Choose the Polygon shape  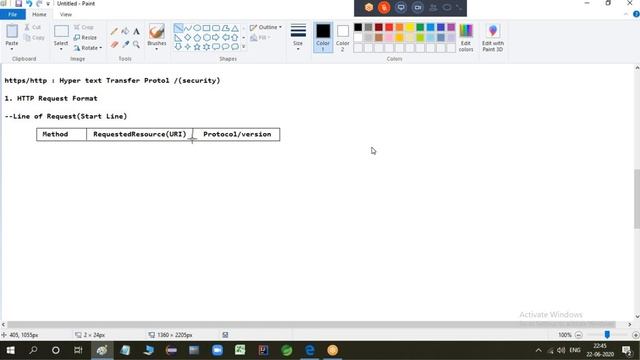click(x=225, y=28)
